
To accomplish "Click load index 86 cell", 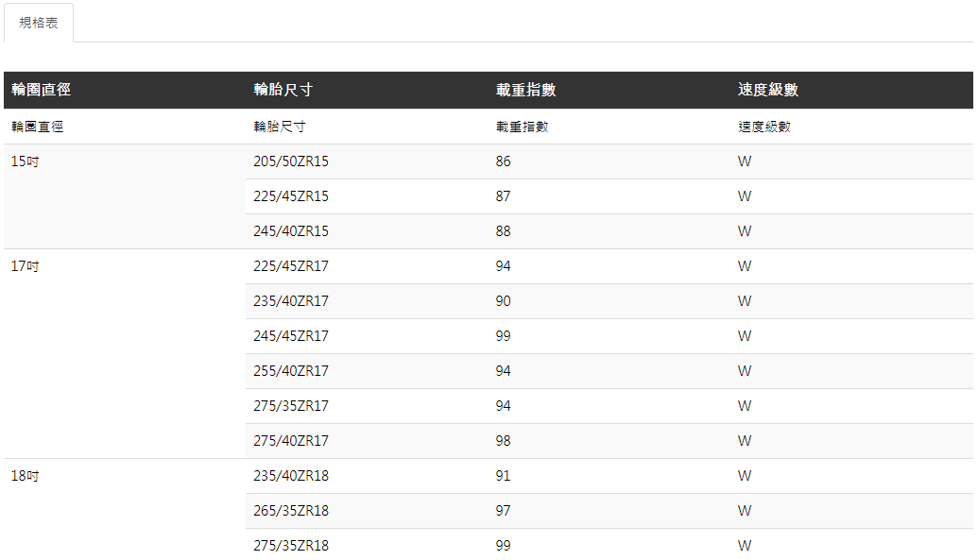I will (503, 161).
